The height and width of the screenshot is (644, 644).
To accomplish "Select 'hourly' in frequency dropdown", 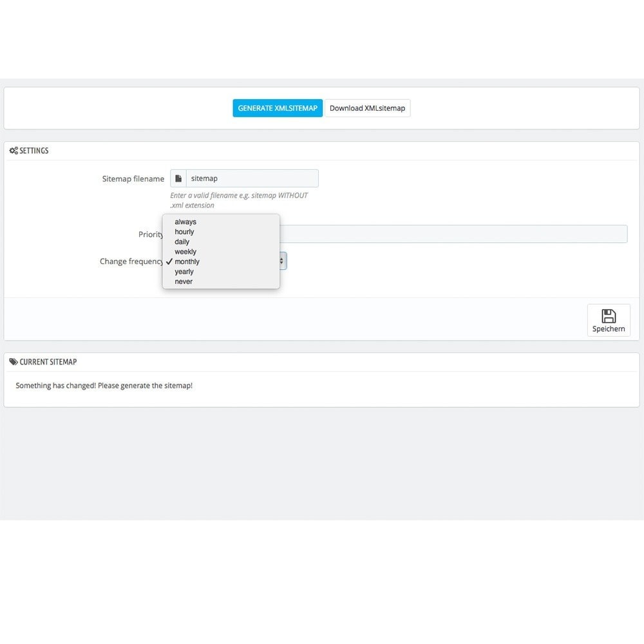I will (221, 232).
